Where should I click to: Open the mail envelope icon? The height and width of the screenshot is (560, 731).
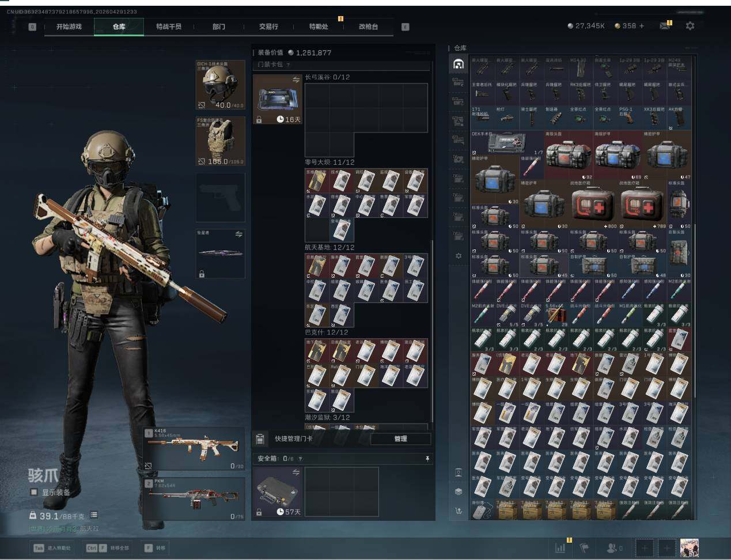pyautogui.click(x=665, y=26)
